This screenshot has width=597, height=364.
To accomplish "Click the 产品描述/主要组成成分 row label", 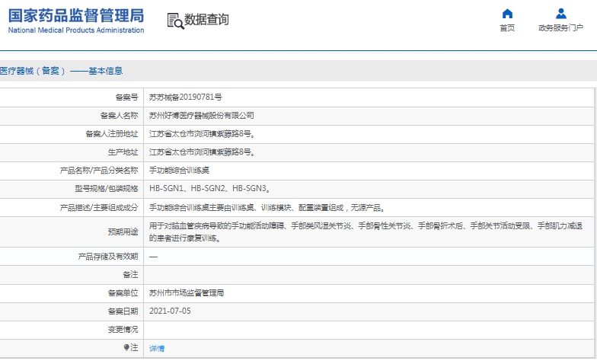I will [x=99, y=207].
